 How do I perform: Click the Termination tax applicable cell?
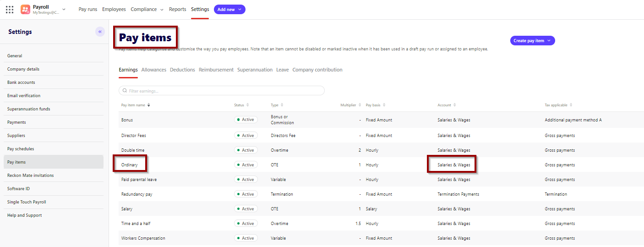click(x=556, y=194)
